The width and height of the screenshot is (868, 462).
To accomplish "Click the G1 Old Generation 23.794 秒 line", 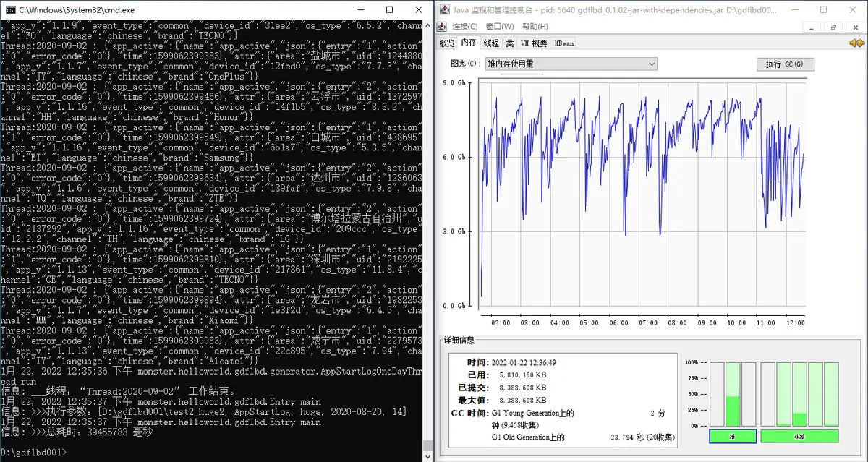I will (583, 437).
